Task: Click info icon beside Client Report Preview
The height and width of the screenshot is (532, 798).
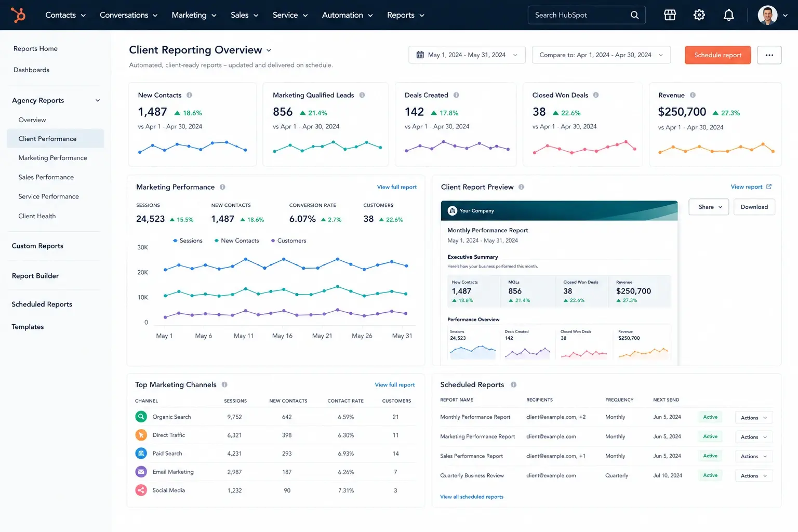Action: pos(521,187)
